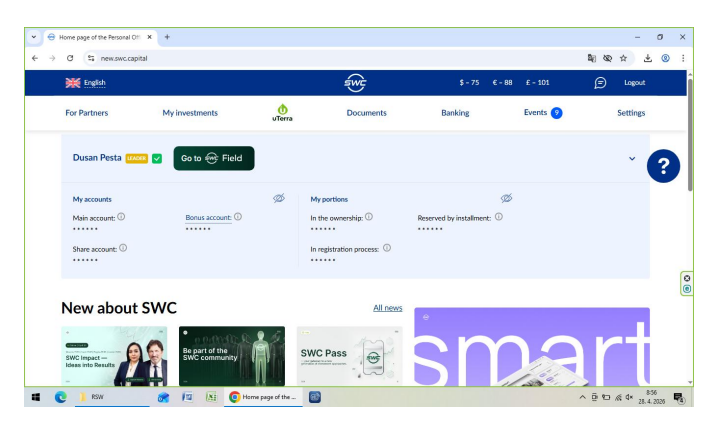Click the Dusan Pesta name
717x433 pixels.
(97, 158)
